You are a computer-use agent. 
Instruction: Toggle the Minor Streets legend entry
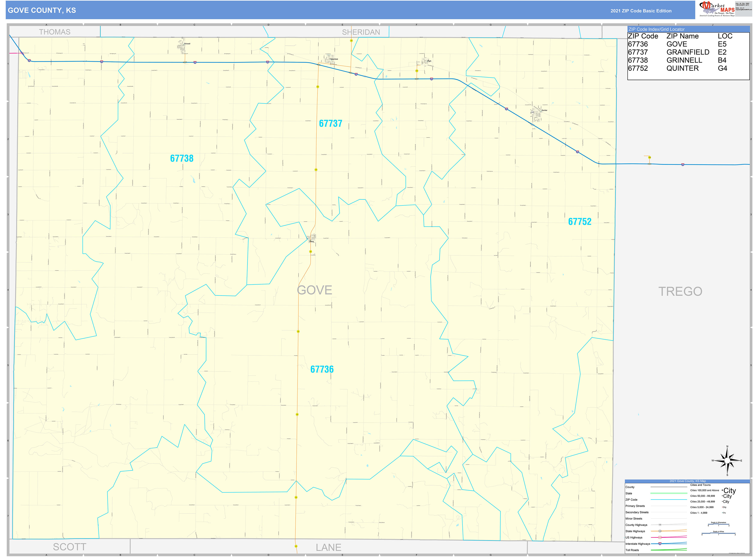pyautogui.click(x=634, y=519)
